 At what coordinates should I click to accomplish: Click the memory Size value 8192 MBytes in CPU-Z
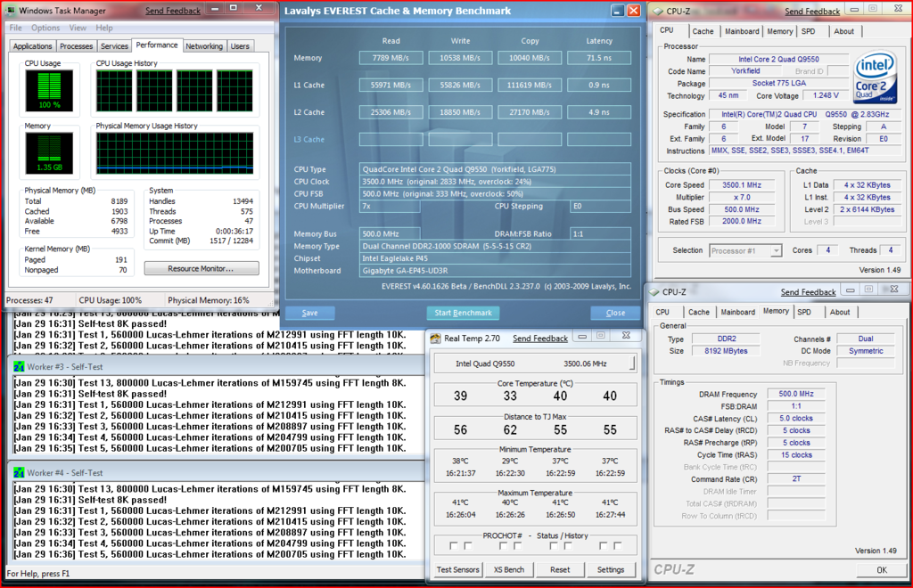(726, 351)
